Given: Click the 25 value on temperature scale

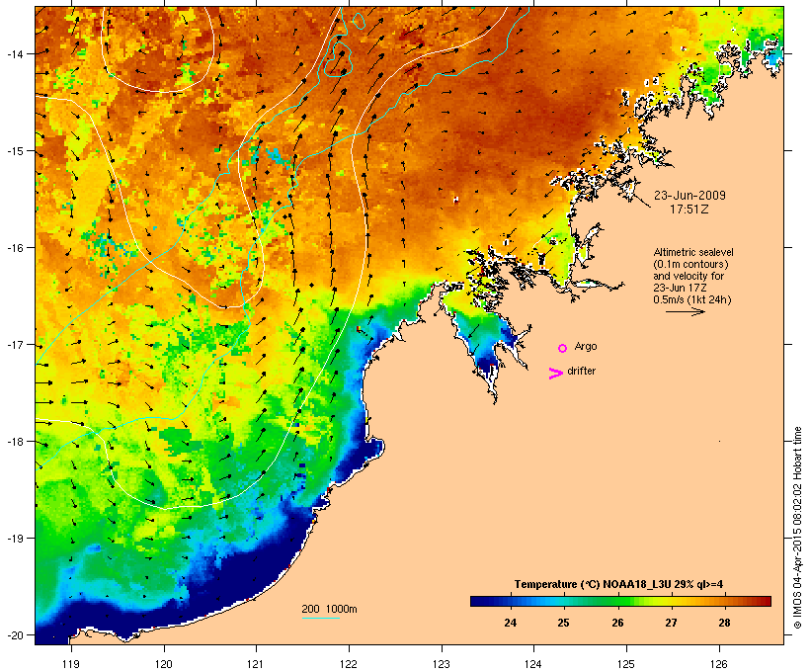Looking at the screenshot, I should pos(563,623).
